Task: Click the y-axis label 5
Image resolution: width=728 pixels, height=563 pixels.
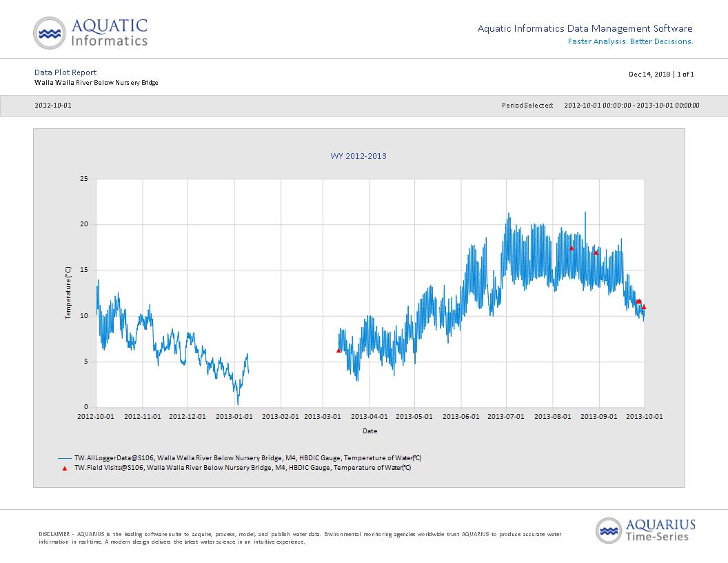Action: (x=86, y=362)
